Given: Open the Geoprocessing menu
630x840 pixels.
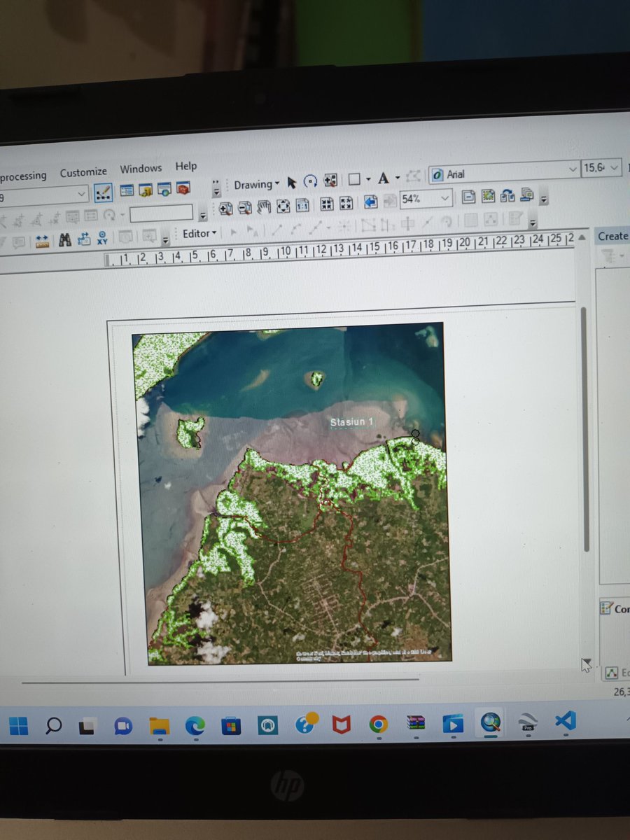Looking at the screenshot, I should point(23,176).
